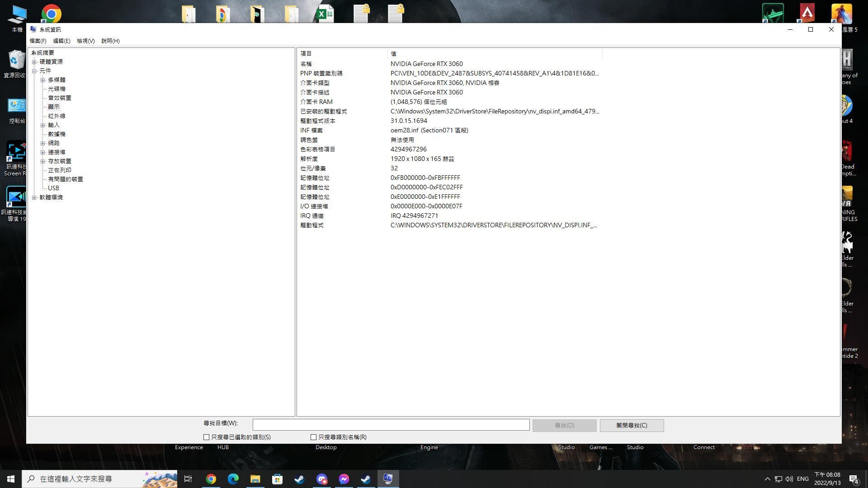Open File Explorer taskbar icon
The width and height of the screenshot is (868, 488).
coord(255,479)
